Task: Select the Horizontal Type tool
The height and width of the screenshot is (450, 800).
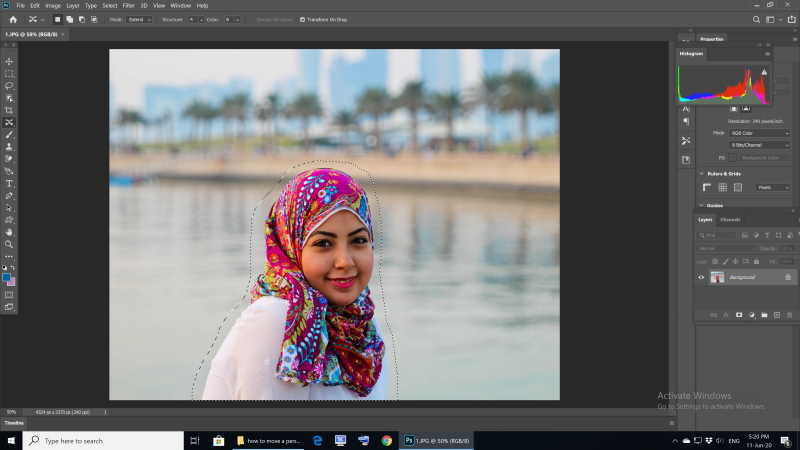Action: pos(9,184)
